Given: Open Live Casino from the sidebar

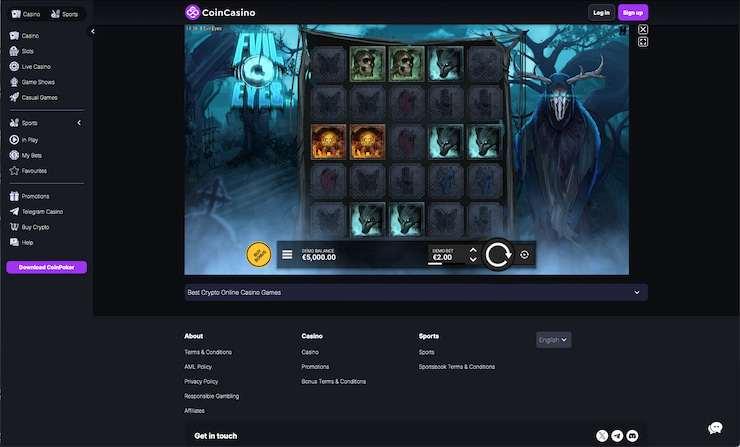Looking at the screenshot, I should [35, 66].
